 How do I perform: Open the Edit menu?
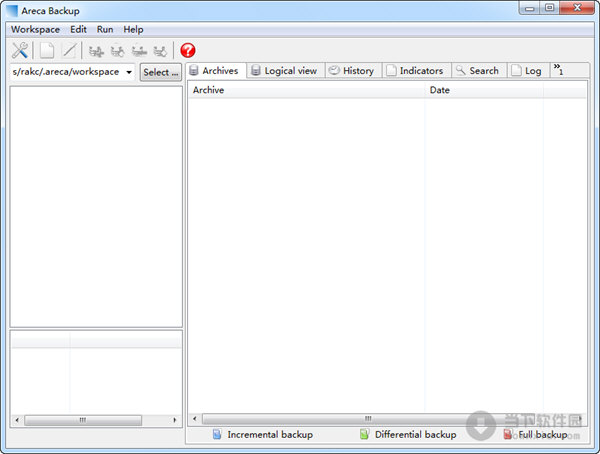click(78, 29)
